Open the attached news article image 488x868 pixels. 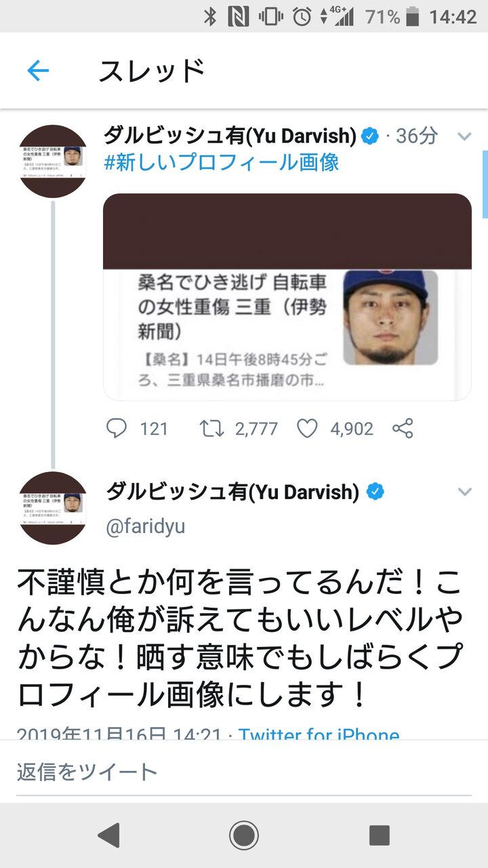pyautogui.click(x=287, y=297)
